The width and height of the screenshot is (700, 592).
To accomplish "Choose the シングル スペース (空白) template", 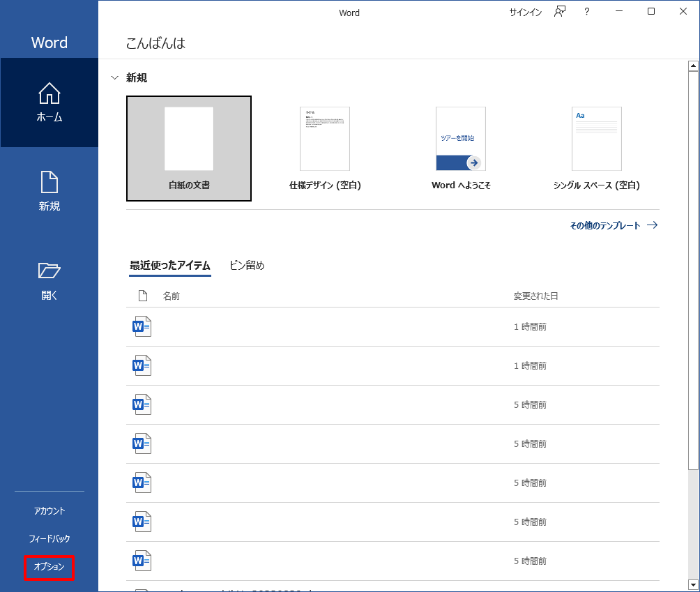I will coord(597,149).
